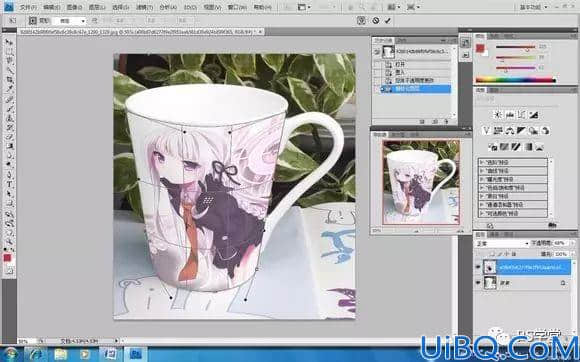Select the highlighted last step in the History panel
The height and width of the screenshot is (362, 580).
coord(415,89)
